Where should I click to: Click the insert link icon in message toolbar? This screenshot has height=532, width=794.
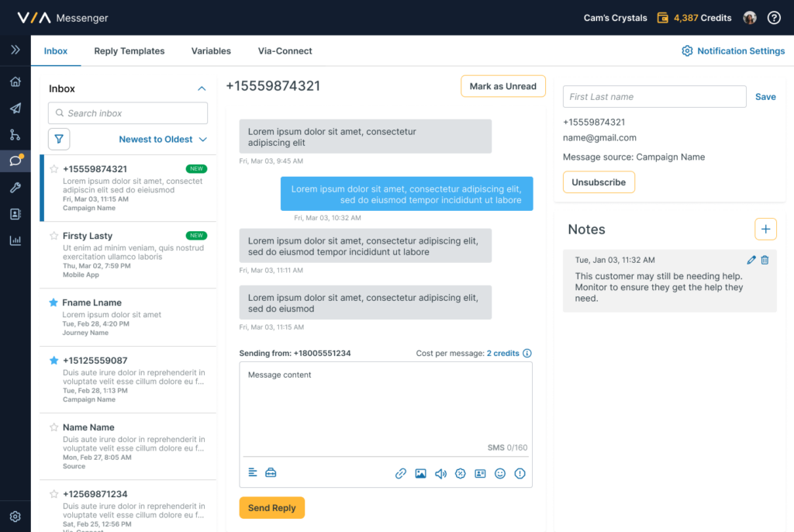click(x=401, y=473)
